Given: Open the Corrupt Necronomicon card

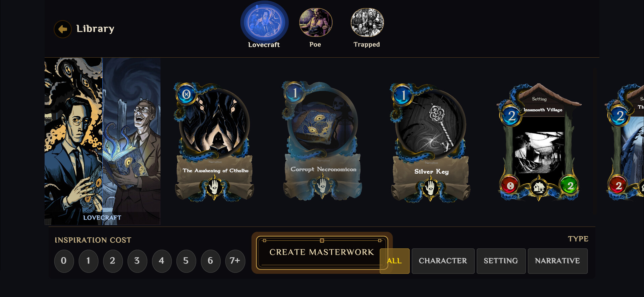Looking at the screenshot, I should [x=322, y=141].
